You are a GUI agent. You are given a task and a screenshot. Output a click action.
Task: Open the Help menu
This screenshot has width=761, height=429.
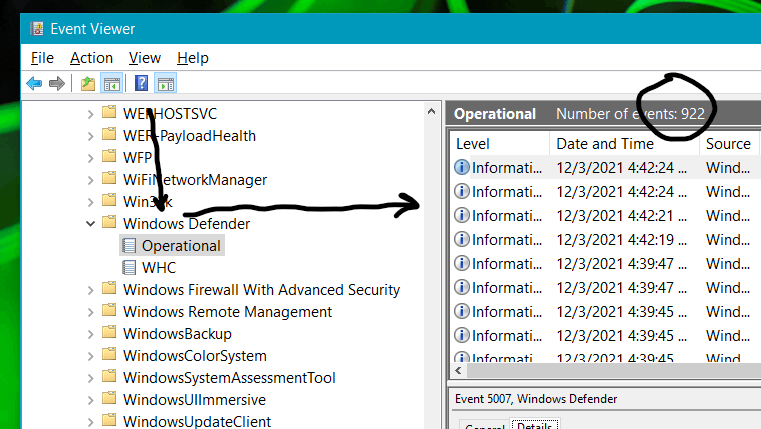pyautogui.click(x=193, y=58)
